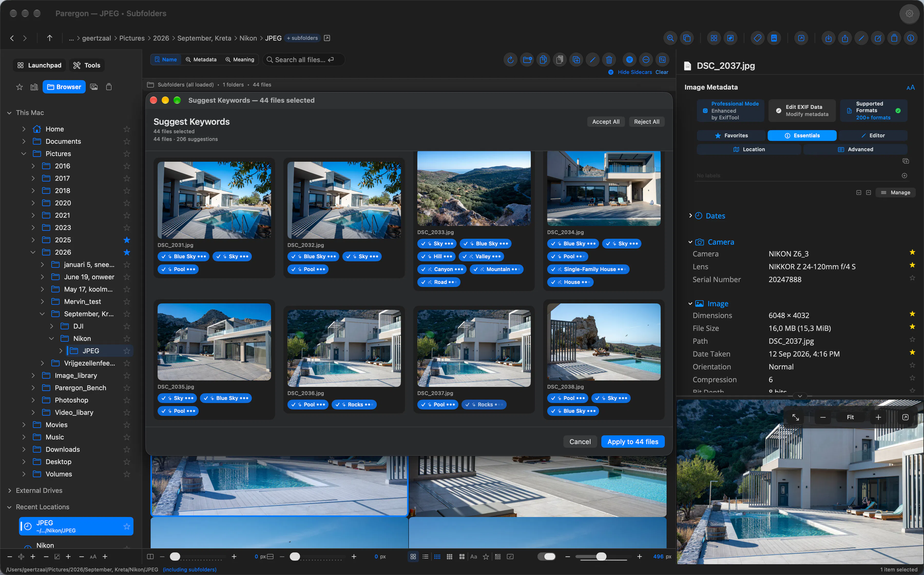Collapse the 2026 folder tree
The width and height of the screenshot is (924, 575).
[33, 252]
